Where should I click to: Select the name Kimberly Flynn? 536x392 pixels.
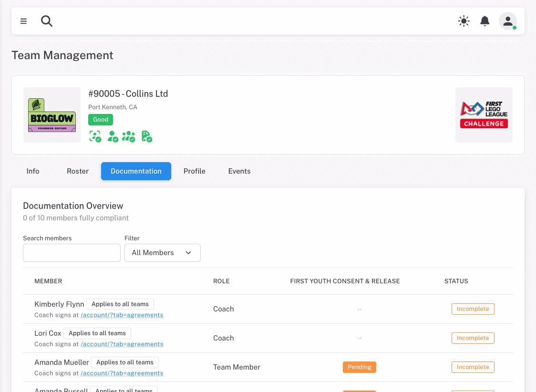point(59,304)
